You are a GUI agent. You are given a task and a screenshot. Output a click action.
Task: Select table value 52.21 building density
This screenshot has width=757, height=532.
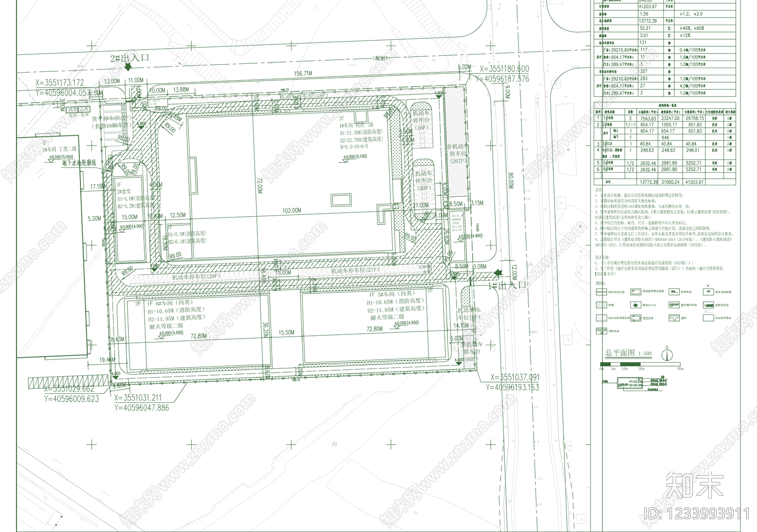coord(645,28)
